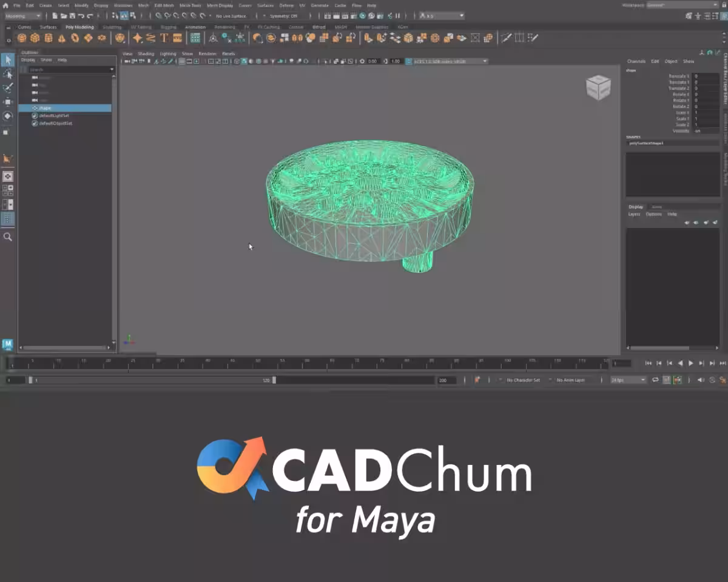Go to start of playback range
728x582 pixels.
point(648,363)
